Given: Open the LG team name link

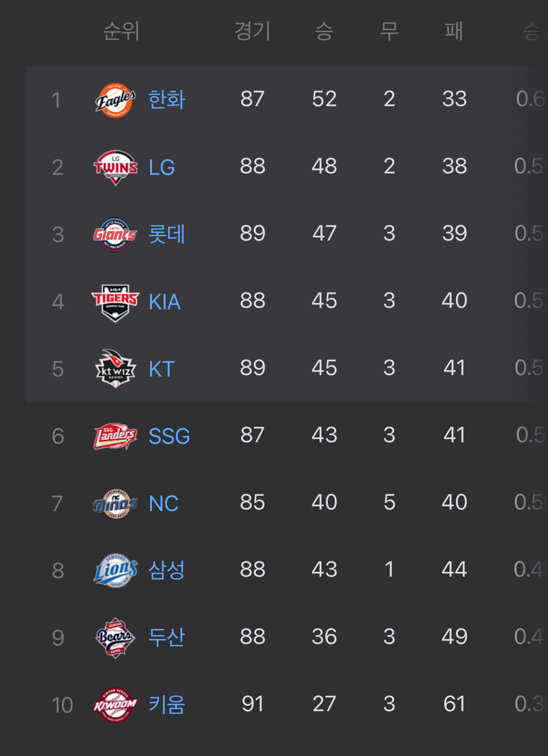Looking at the screenshot, I should (162, 168).
